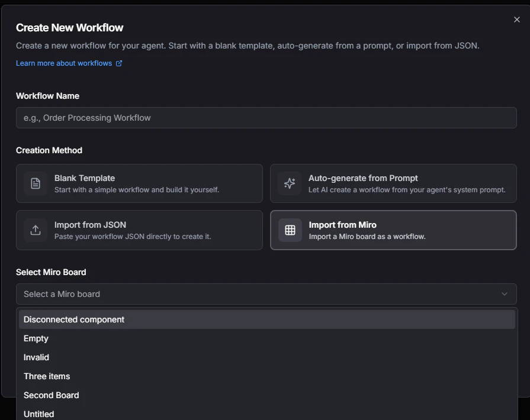Click the Import from JSON upload icon

(36, 230)
